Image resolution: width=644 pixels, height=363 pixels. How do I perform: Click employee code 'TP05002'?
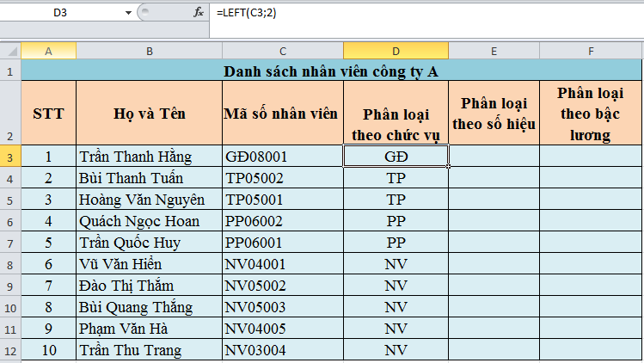click(x=283, y=177)
